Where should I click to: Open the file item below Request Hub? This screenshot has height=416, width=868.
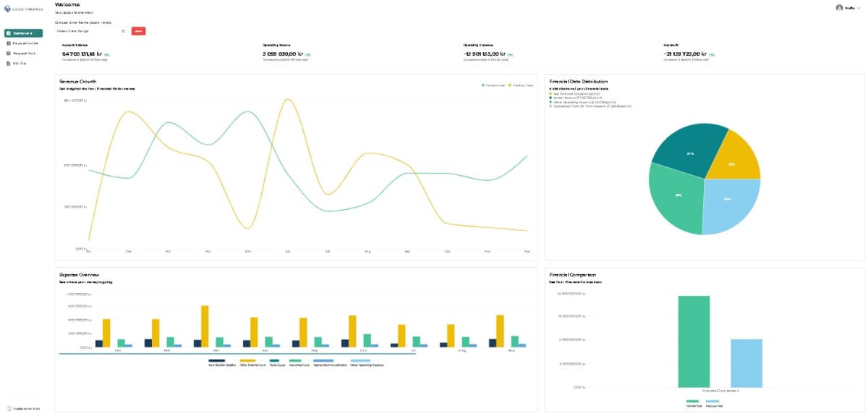click(23, 64)
